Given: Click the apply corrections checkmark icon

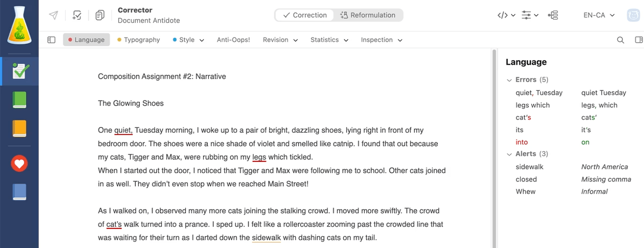Looking at the screenshot, I should (77, 15).
